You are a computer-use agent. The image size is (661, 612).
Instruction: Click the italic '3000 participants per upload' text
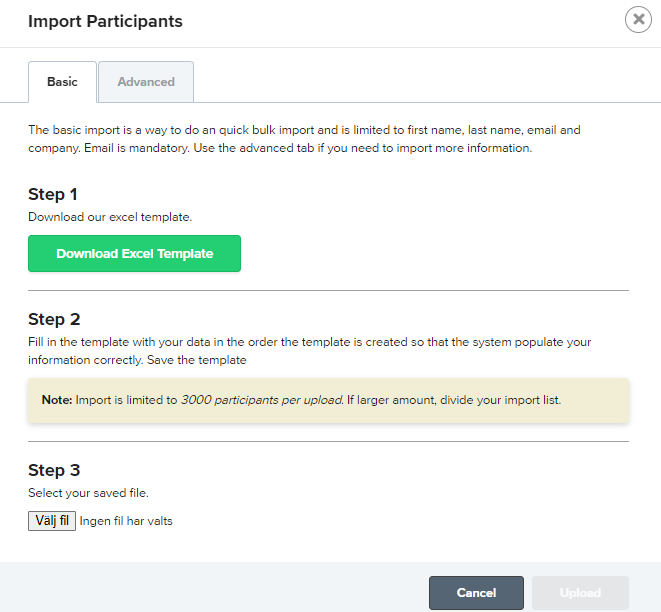(262, 400)
